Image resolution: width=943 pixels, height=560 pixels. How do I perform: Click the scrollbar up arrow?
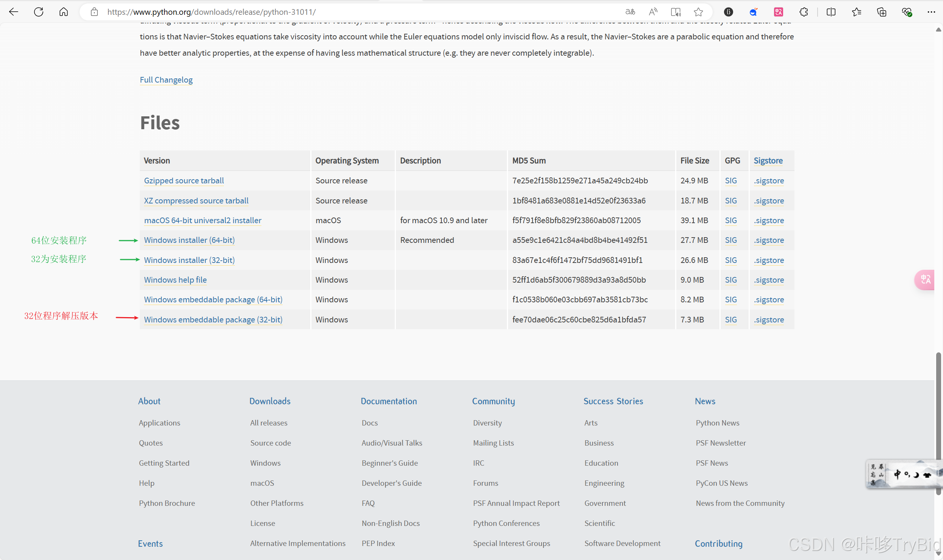click(x=938, y=30)
